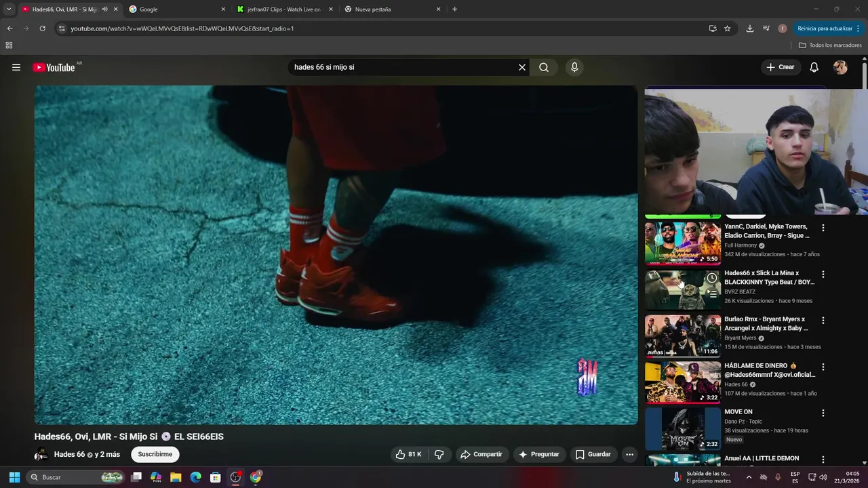The width and height of the screenshot is (868, 488).
Task: Open Microsoft 365 Copilot from taskbar
Action: click(x=156, y=477)
